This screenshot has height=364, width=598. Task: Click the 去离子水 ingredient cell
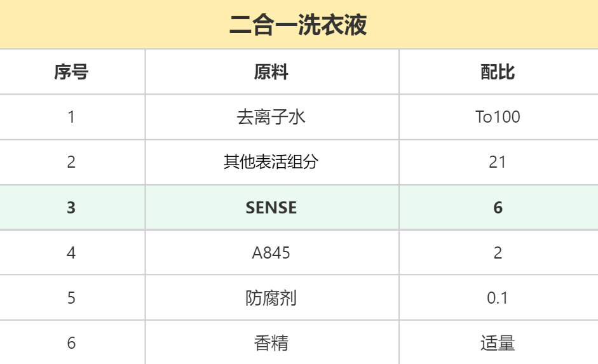click(271, 117)
